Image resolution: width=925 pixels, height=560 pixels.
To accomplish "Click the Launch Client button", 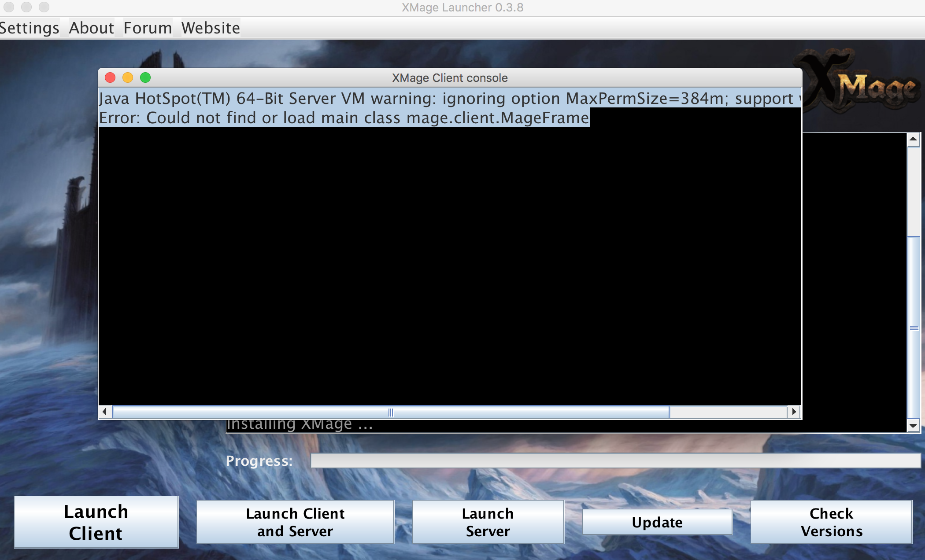I will [x=96, y=522].
